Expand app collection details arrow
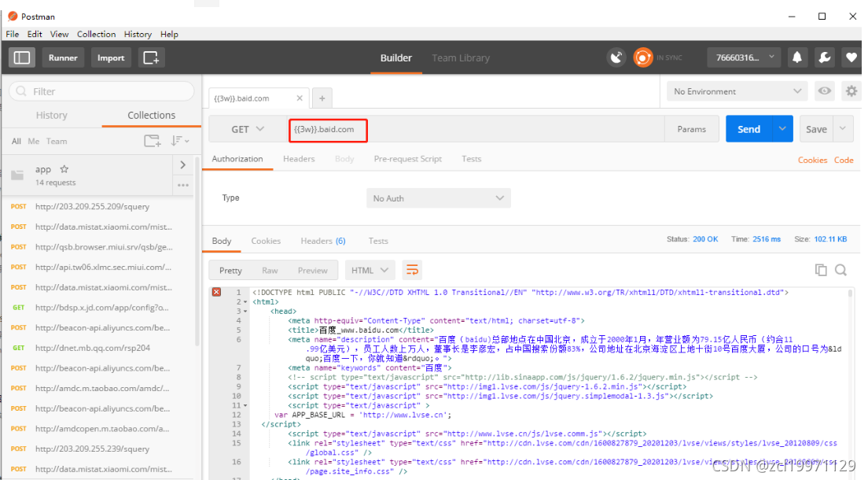 click(183, 164)
